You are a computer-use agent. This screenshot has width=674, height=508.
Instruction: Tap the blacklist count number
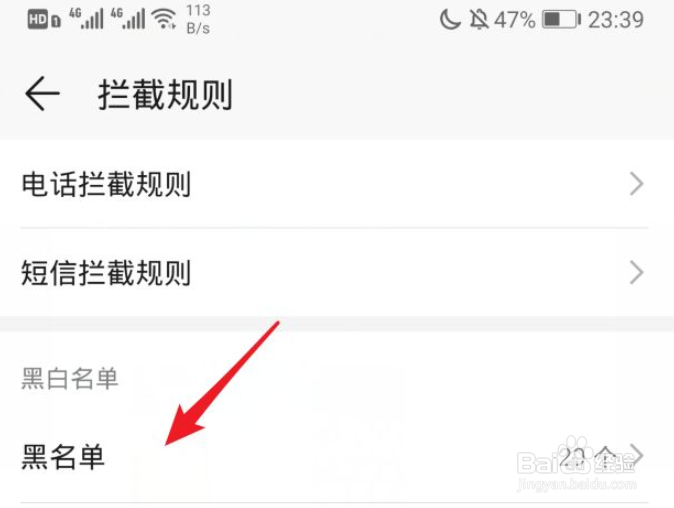573,456
